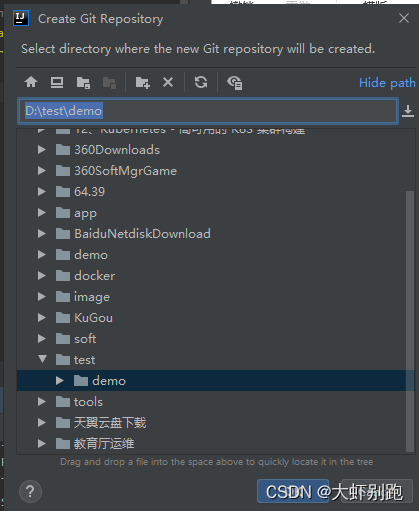Open the help question mark button
This screenshot has width=419, height=511.
point(30,491)
